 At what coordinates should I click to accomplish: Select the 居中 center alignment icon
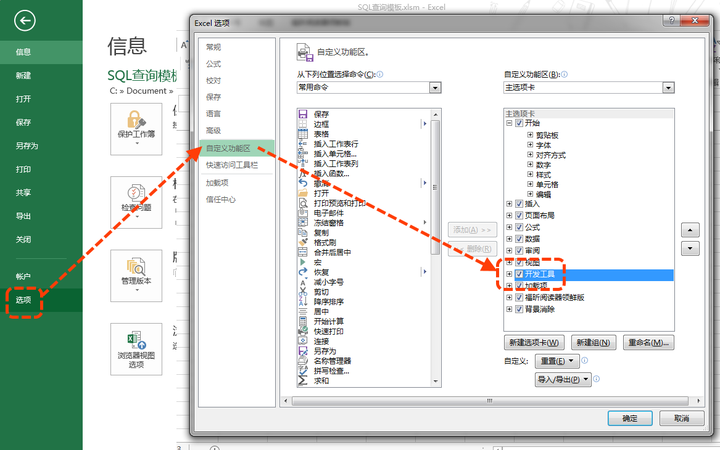(x=303, y=311)
